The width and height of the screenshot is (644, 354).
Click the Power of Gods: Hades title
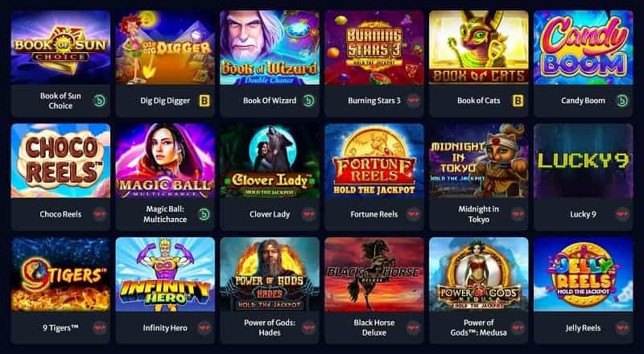[270, 327]
